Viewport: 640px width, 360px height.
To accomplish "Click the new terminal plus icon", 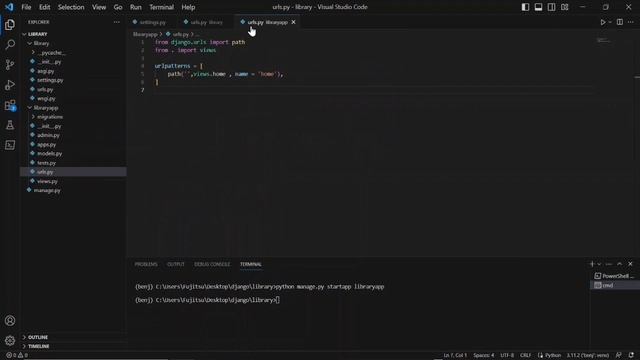I will [x=592, y=264].
